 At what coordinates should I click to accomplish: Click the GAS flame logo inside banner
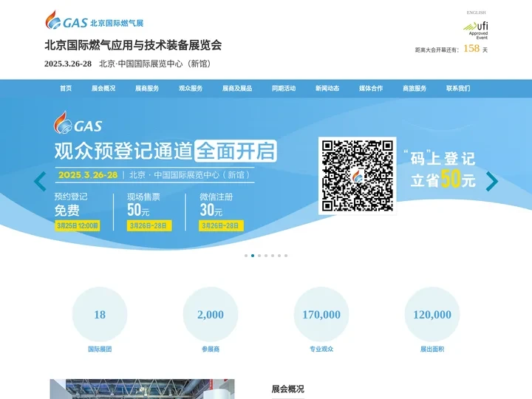pos(78,123)
